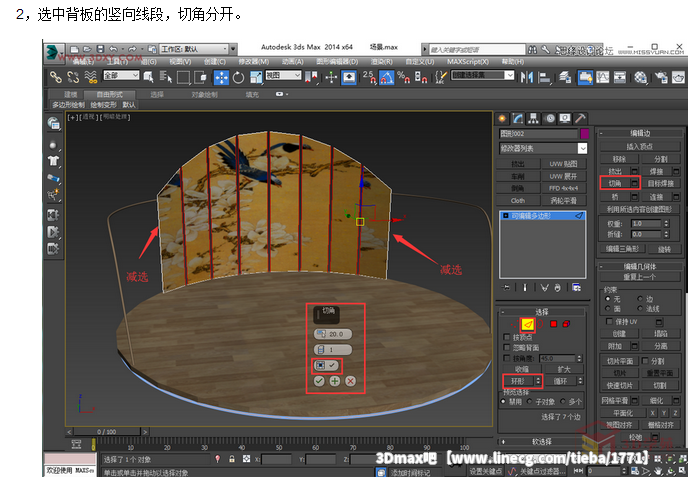This screenshot has width=688, height=477.
Task: Open the 视图 reference coordinate dropdown
Action: pyautogui.click(x=283, y=75)
